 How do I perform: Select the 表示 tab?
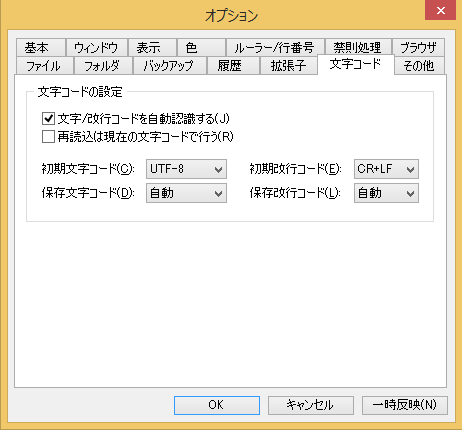[152, 48]
